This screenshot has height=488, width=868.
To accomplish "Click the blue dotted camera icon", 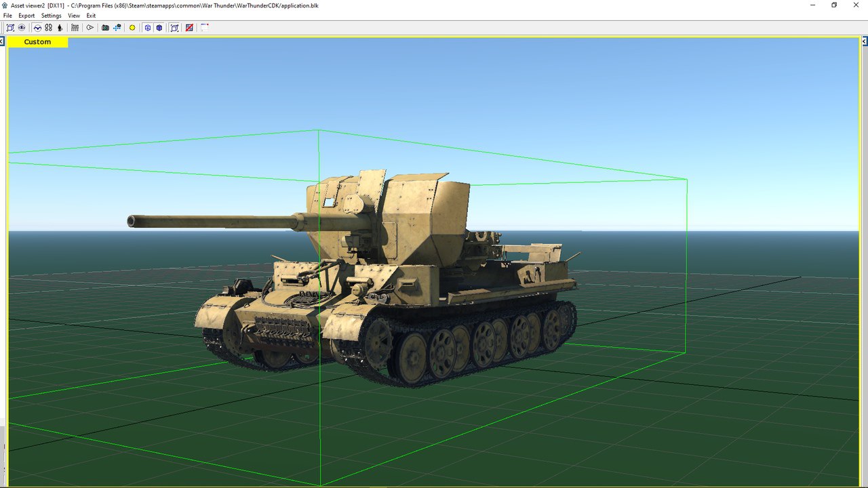I will point(117,28).
